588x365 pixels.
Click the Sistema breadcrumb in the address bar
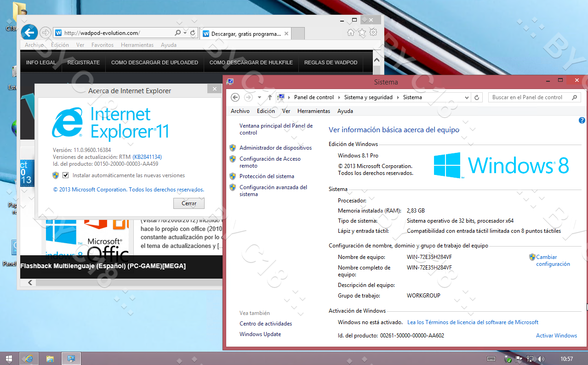click(x=412, y=97)
